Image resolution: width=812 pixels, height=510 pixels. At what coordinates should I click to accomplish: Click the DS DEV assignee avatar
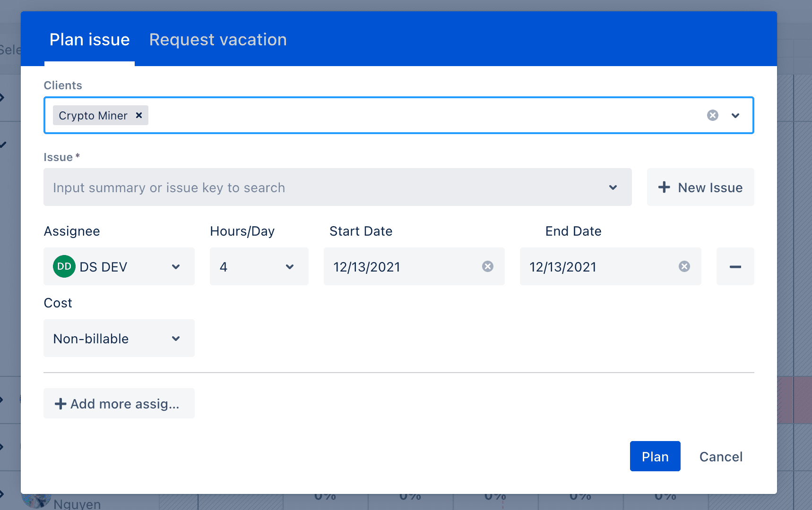tap(64, 266)
